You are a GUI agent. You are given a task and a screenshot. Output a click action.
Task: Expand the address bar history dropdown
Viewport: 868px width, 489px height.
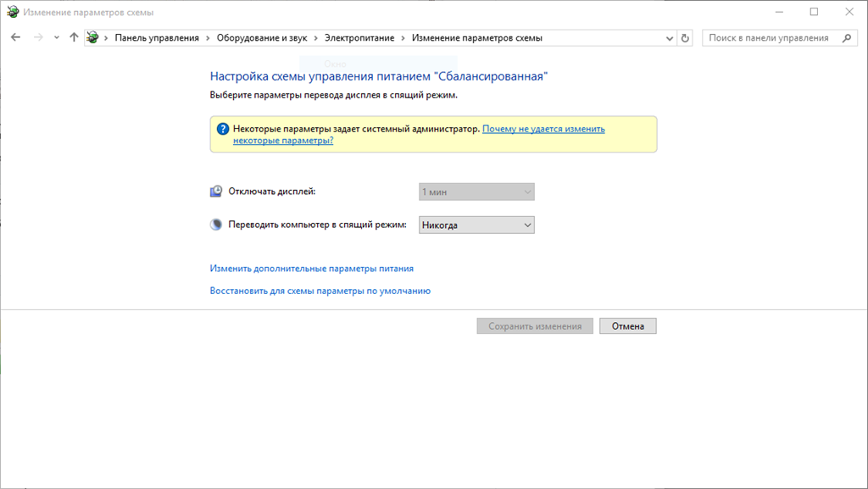pyautogui.click(x=669, y=38)
